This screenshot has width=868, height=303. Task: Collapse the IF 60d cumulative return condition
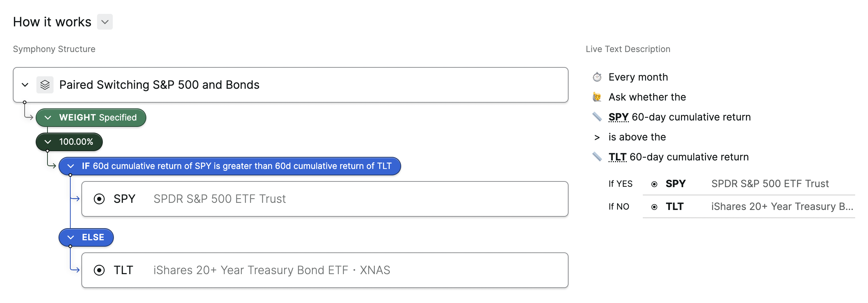click(71, 166)
